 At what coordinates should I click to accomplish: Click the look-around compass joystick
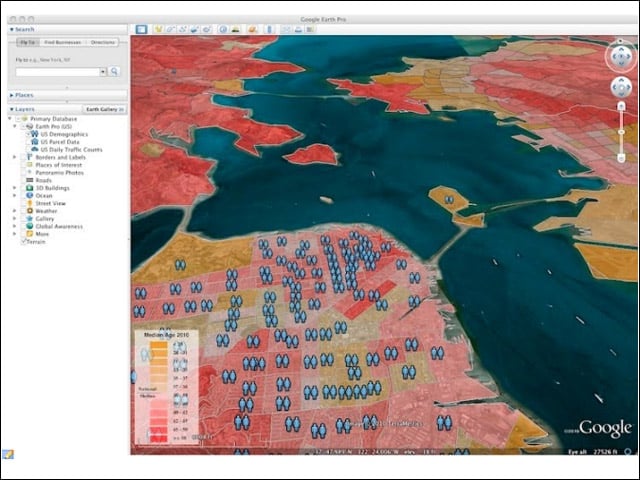[x=621, y=57]
